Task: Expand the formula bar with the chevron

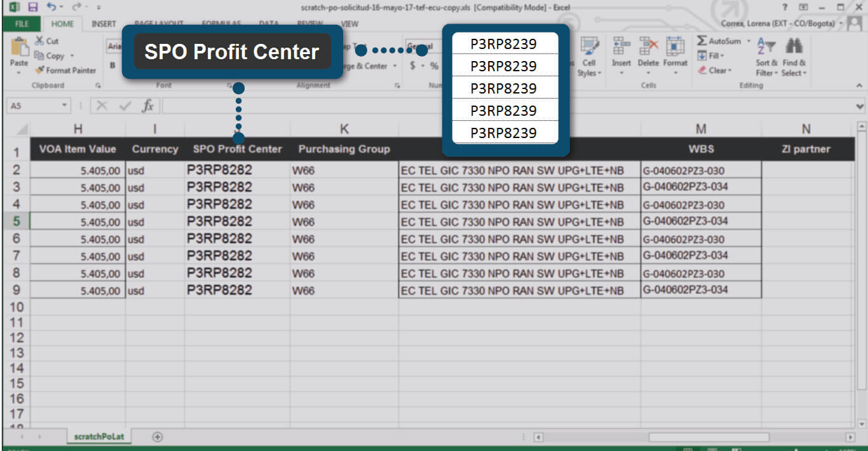Action: 860,106
